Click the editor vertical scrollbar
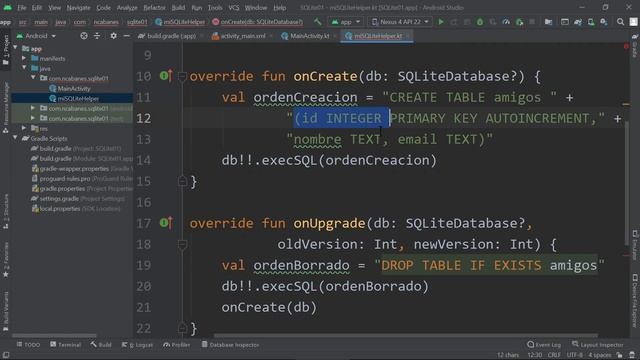The image size is (640, 360). 626,184
